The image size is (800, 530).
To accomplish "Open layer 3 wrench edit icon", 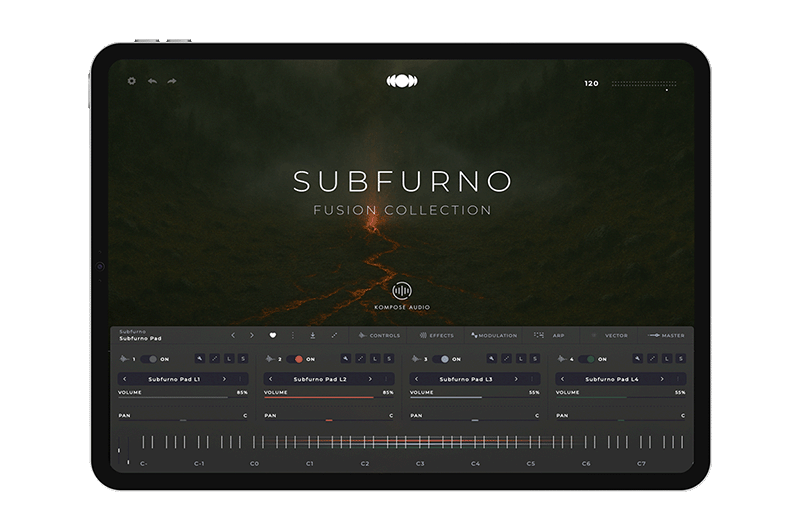I will coord(492,359).
